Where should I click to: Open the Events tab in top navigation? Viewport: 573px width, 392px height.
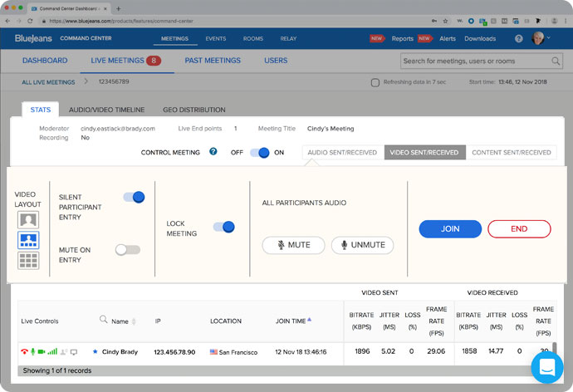click(216, 38)
